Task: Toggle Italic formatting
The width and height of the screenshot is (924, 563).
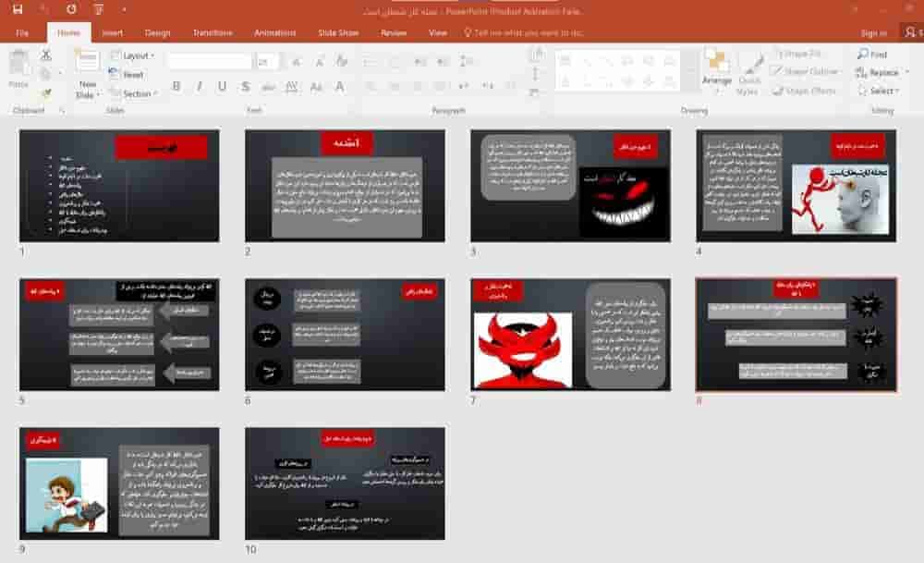Action: pyautogui.click(x=200, y=87)
